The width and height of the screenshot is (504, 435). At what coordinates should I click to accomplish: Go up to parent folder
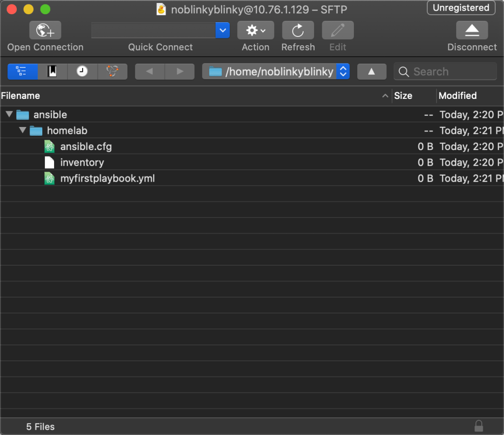point(371,72)
